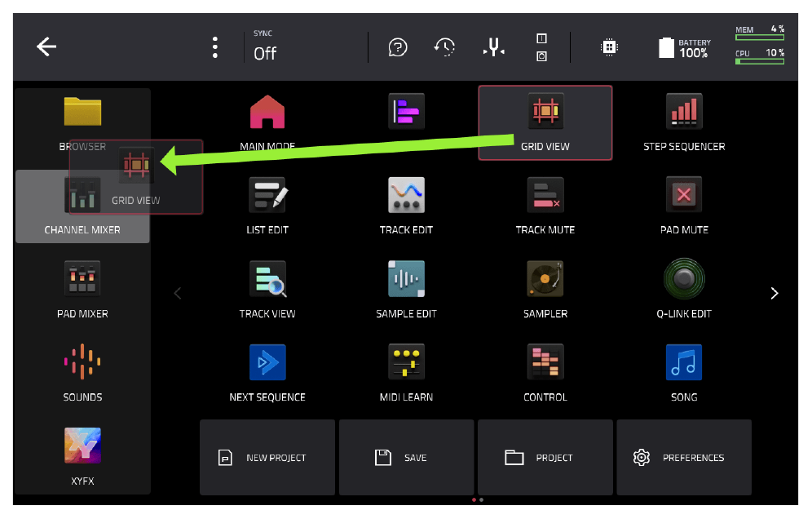Open Pad Mute mode
Viewport: 812px width, 519px height.
pyautogui.click(x=683, y=206)
